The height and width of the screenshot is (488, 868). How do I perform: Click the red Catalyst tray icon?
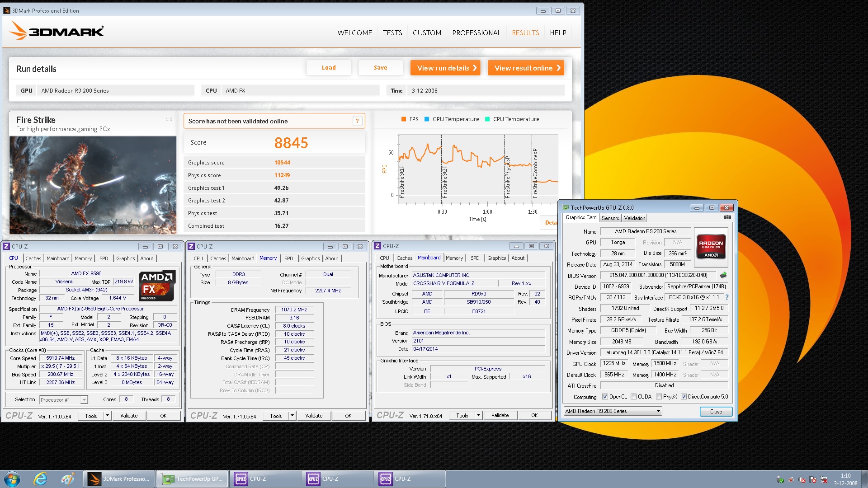pyautogui.click(x=791, y=479)
